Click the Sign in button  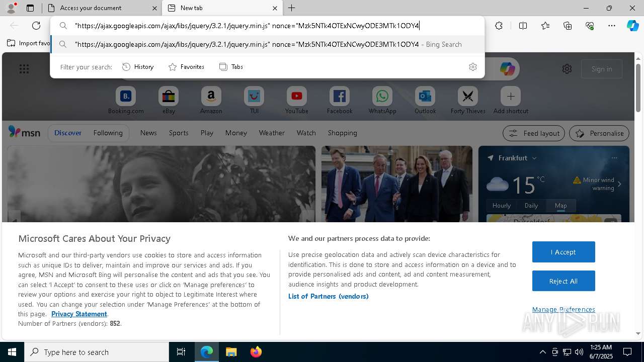602,69
